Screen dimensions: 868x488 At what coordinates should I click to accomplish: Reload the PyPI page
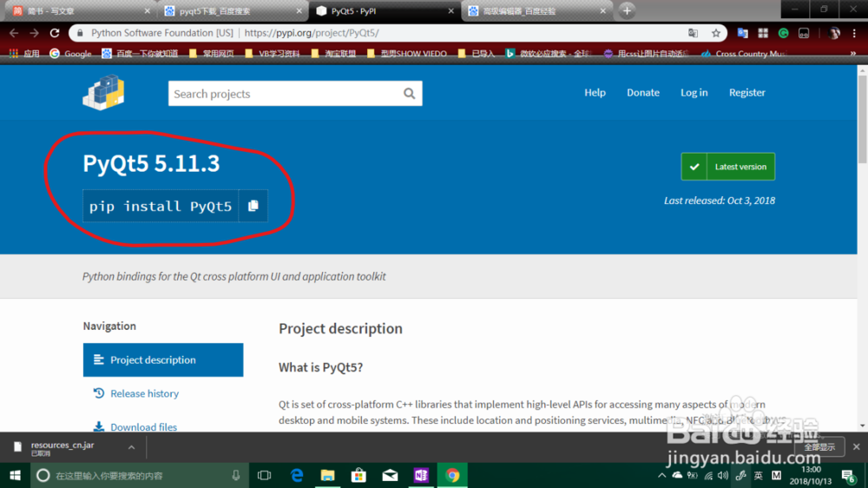(x=54, y=33)
